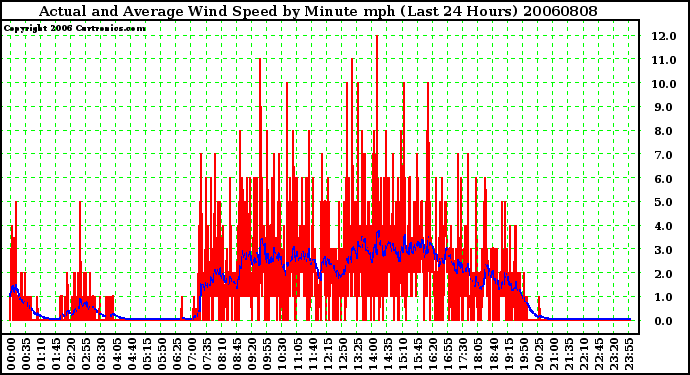Click the 19:50 time axis label
The height and width of the screenshot is (375, 690).
click(x=523, y=354)
